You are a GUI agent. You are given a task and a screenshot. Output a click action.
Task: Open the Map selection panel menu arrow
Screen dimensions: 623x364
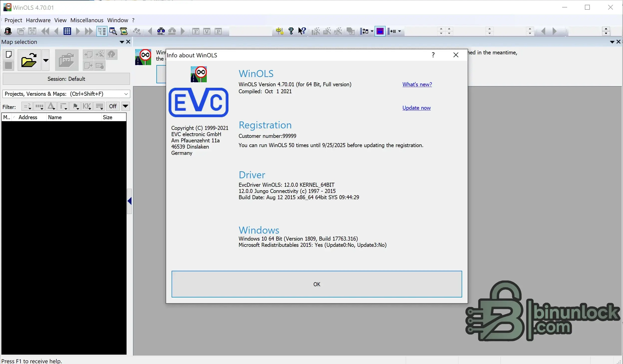click(x=122, y=42)
